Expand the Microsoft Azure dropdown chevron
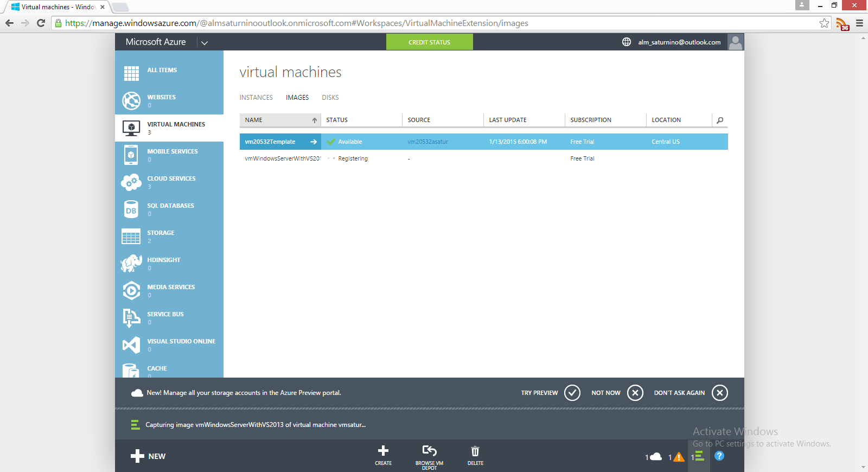 [205, 43]
